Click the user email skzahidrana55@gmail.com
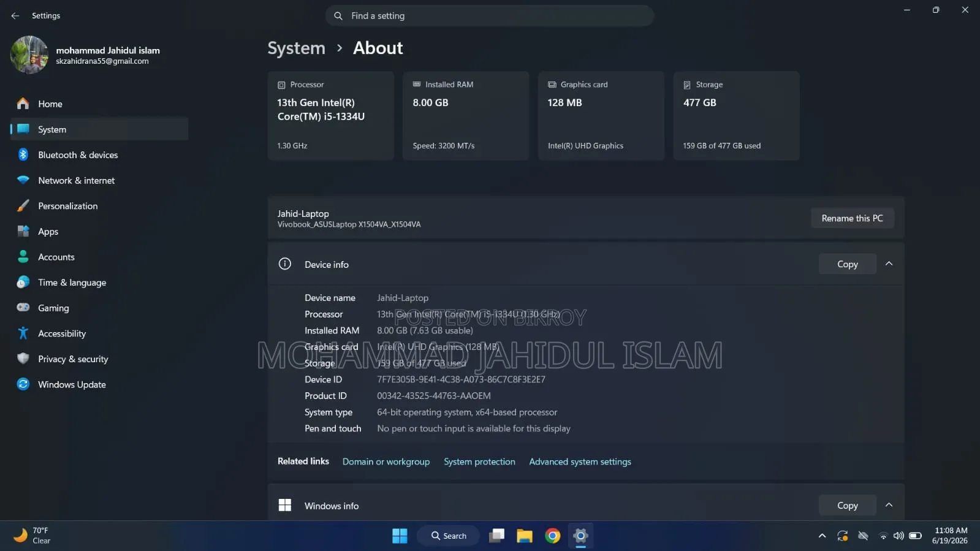The height and width of the screenshot is (551, 980). coord(102,61)
